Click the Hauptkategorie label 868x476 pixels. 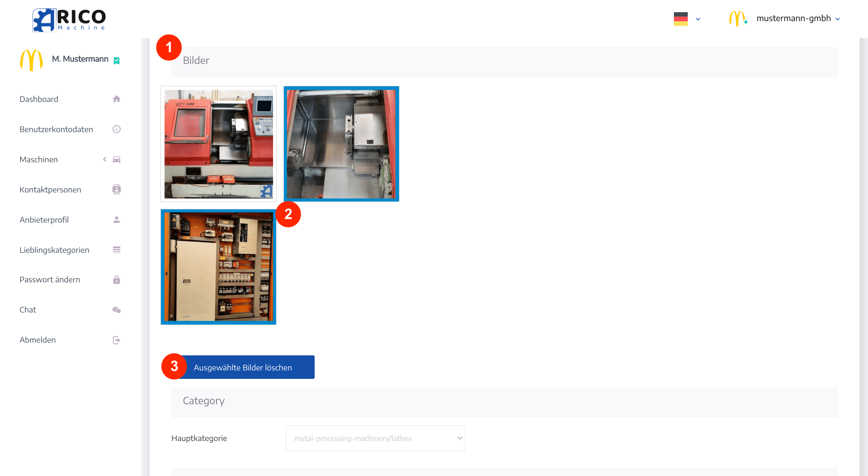[199, 438]
